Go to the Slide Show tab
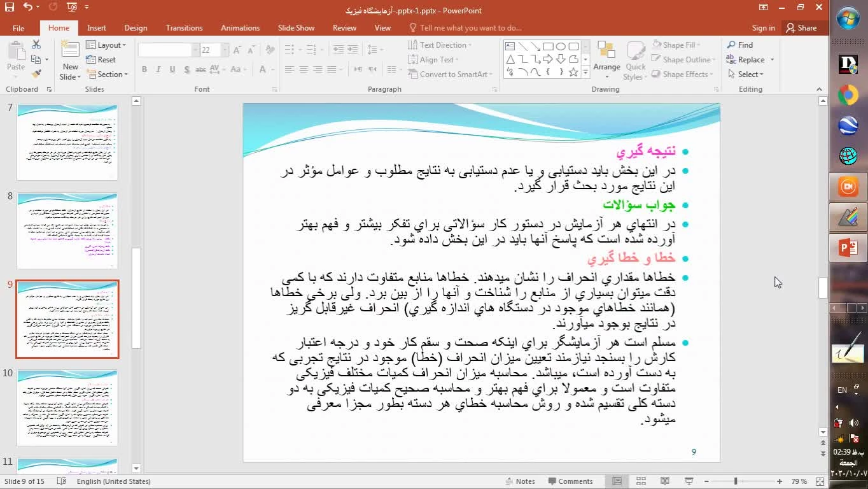Screen dimensions: 868x489 (x=296, y=28)
